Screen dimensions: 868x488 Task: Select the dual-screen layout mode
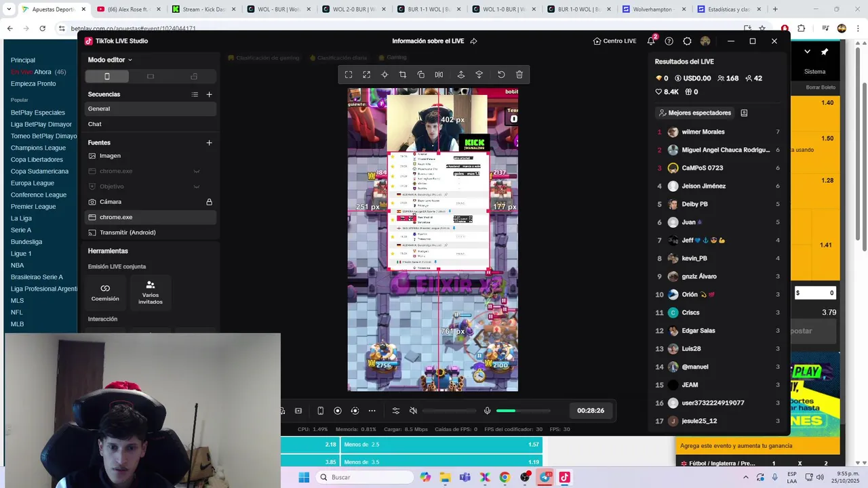click(x=194, y=77)
